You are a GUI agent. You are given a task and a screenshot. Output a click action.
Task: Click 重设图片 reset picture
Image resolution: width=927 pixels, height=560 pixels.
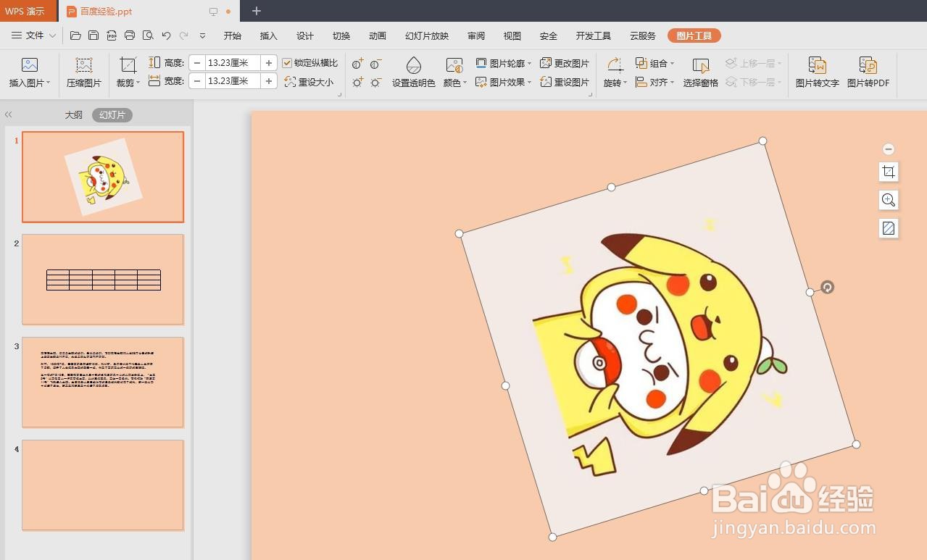565,82
